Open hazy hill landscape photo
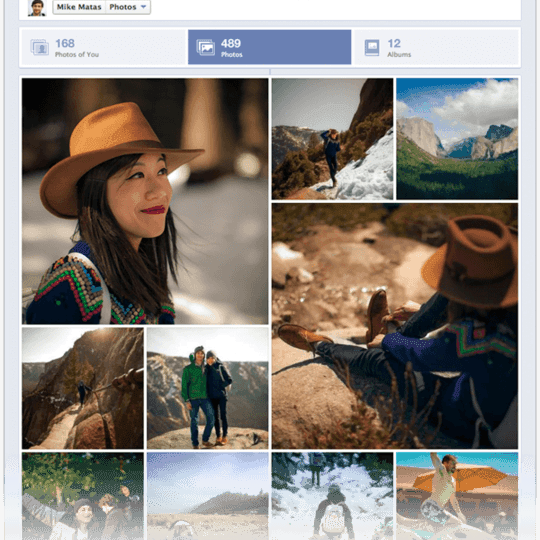 pos(208,496)
